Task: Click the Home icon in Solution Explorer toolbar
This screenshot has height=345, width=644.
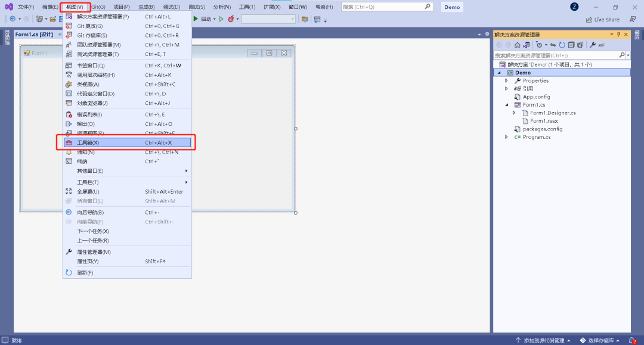Action: (517, 45)
